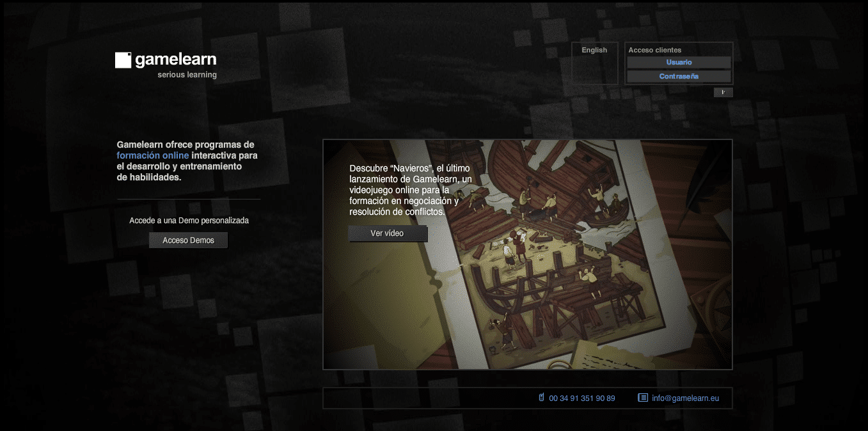Click the Descubre Navieros description text

tap(409, 189)
